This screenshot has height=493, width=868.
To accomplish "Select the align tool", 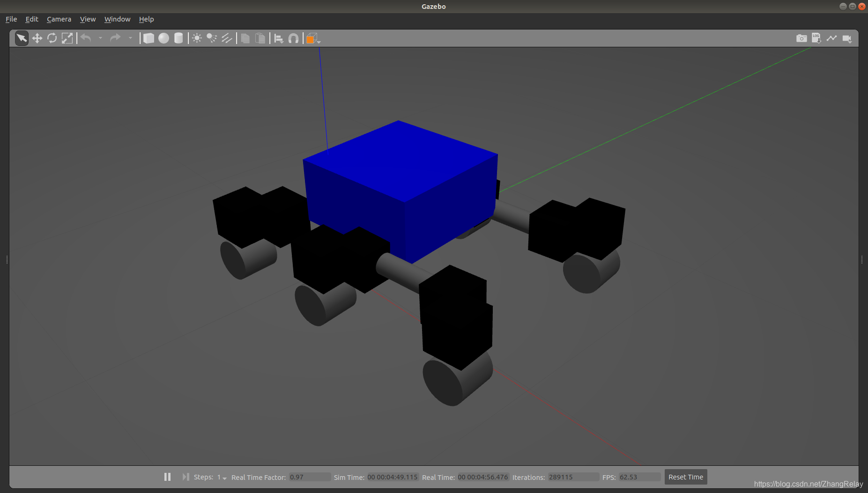I will pyautogui.click(x=279, y=38).
